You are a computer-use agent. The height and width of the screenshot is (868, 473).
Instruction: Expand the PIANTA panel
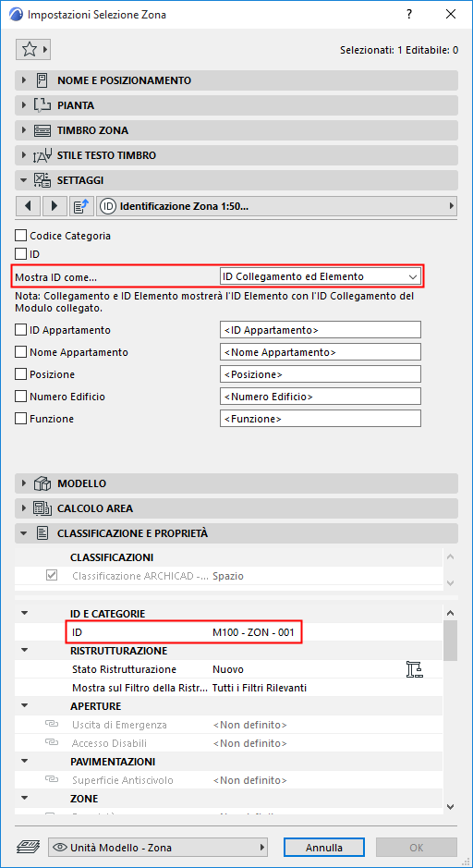(x=24, y=105)
